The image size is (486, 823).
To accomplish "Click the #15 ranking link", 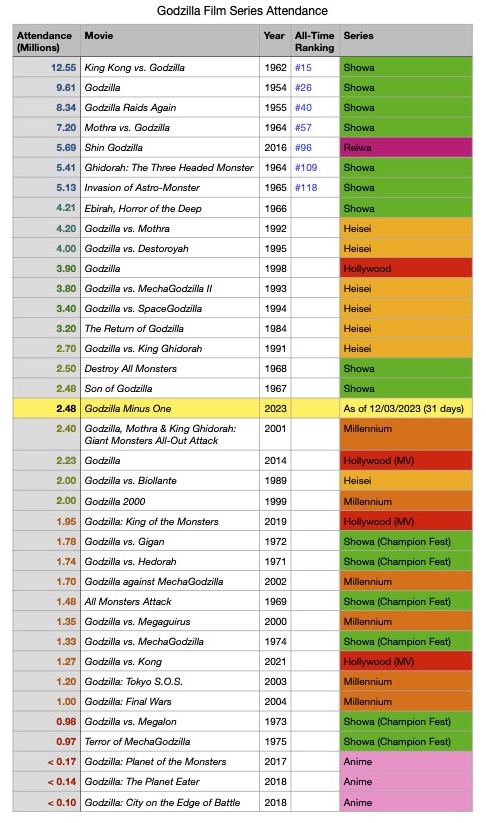I will (303, 68).
